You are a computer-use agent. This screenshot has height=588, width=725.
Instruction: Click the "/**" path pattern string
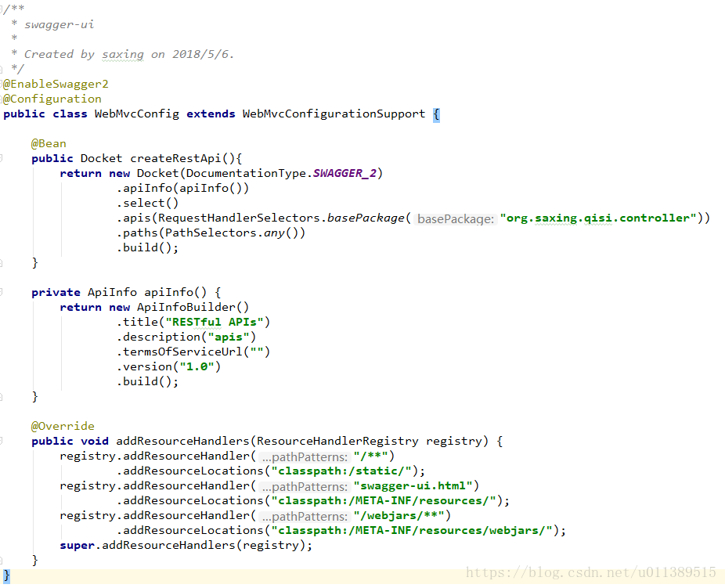click(371, 456)
